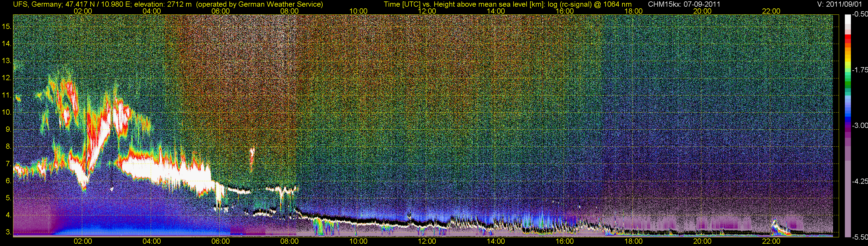Click the "14." height axis label

coord(7,44)
